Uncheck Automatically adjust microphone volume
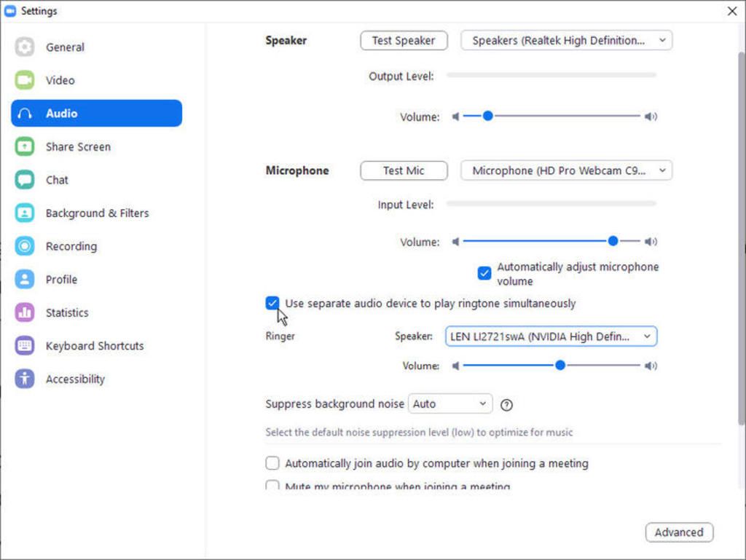The height and width of the screenshot is (560, 746). coord(484,273)
